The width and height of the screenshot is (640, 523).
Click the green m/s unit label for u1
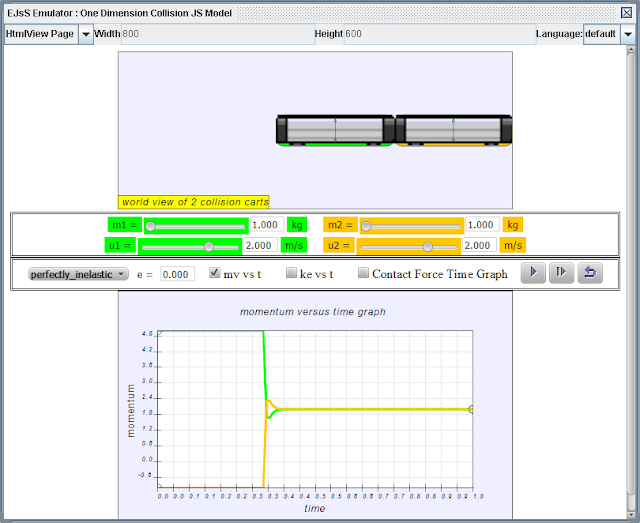[294, 245]
